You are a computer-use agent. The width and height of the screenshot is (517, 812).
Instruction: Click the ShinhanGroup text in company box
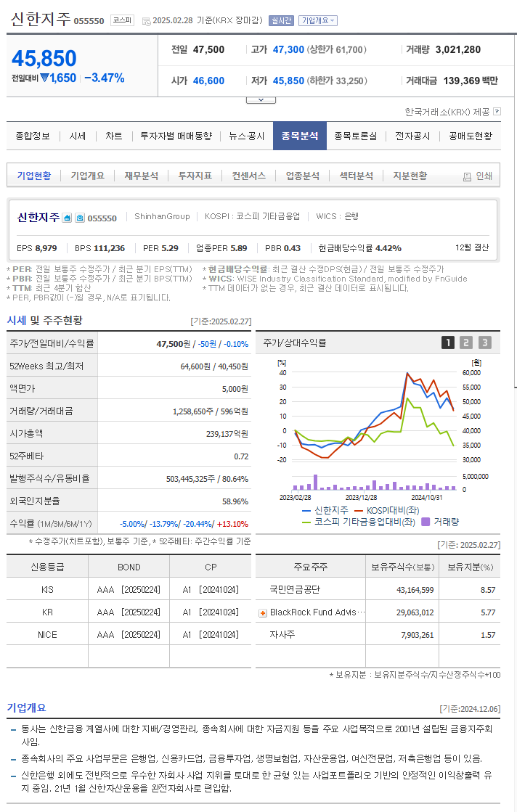(x=162, y=216)
